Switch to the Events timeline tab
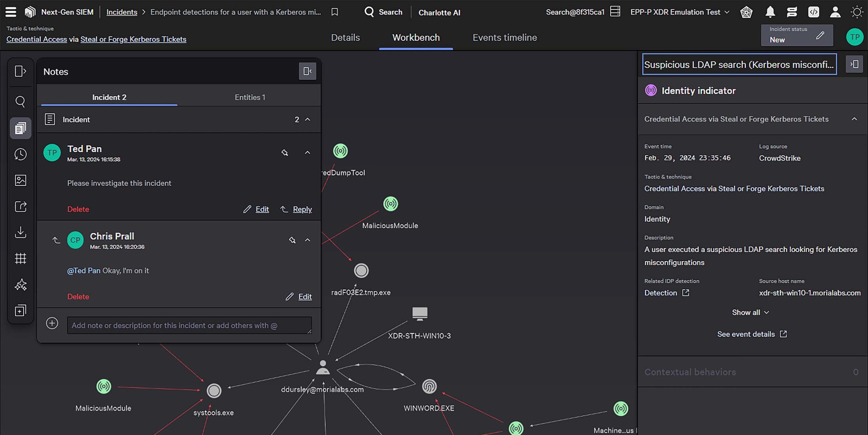 (x=504, y=37)
